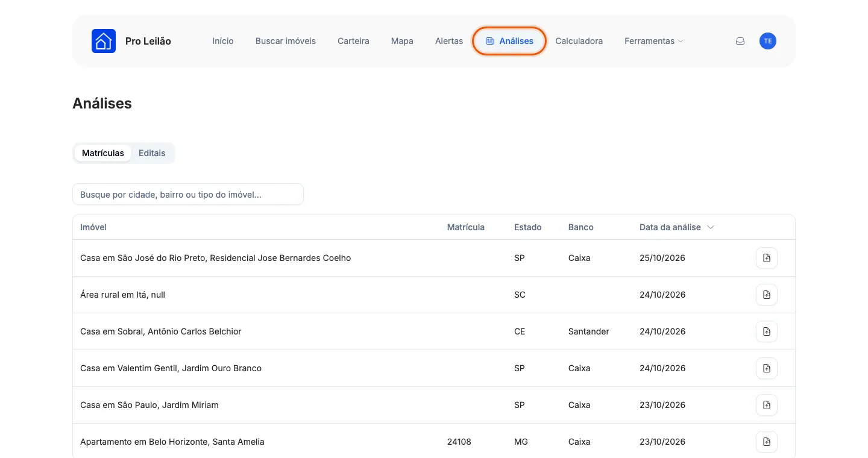868x458 pixels.
Task: Select the Análises nav item
Action: point(509,41)
